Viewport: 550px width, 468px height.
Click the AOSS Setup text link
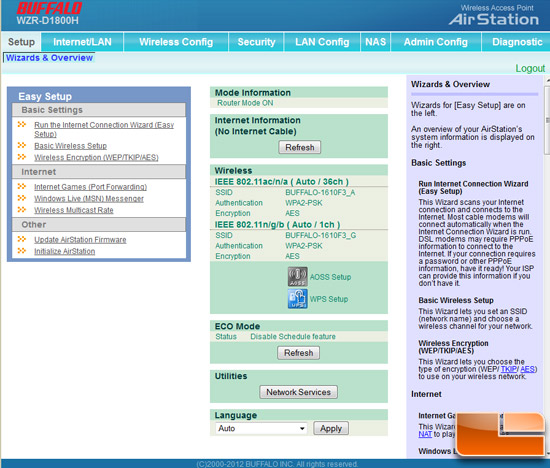[x=330, y=277]
